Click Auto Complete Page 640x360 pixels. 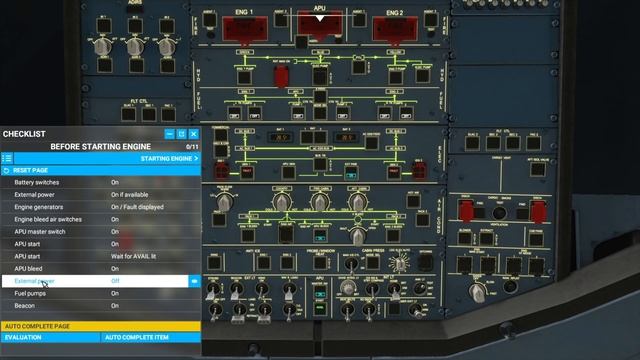pyautogui.click(x=101, y=326)
